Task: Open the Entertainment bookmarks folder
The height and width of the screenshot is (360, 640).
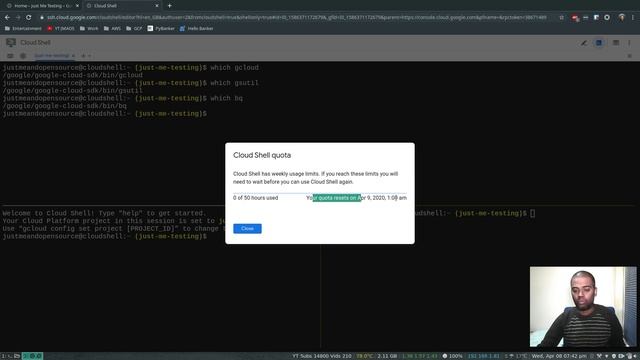Action: pyautogui.click(x=23, y=29)
